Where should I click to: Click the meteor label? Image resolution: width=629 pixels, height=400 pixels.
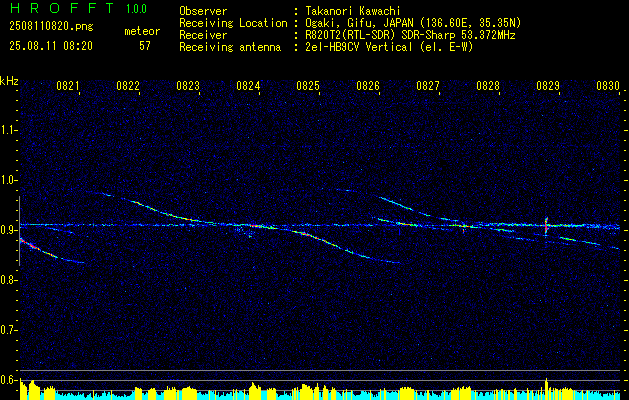click(142, 31)
